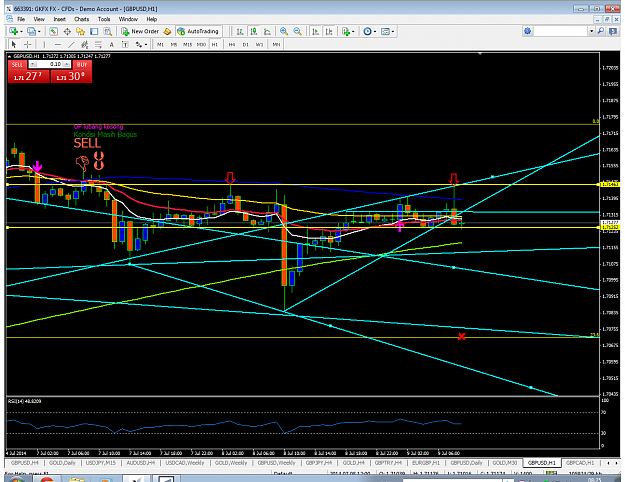Open the Window menu
The height and width of the screenshot is (482, 625).
[x=128, y=19]
